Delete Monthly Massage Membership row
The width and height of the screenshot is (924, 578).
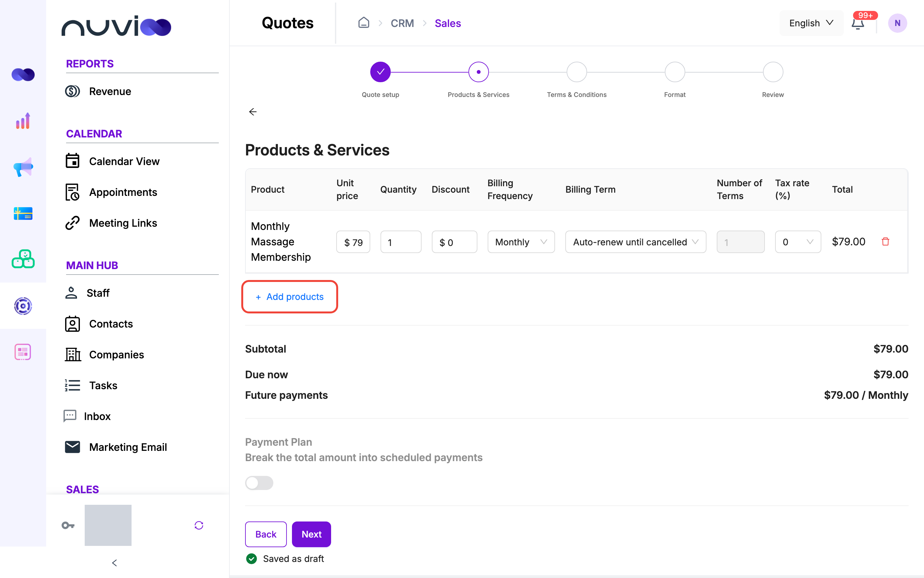[x=886, y=241]
